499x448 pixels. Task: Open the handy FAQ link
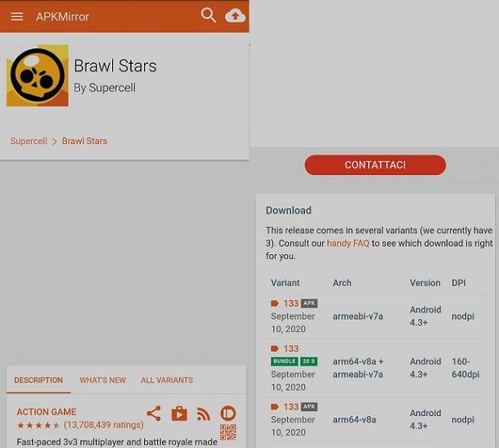click(348, 244)
